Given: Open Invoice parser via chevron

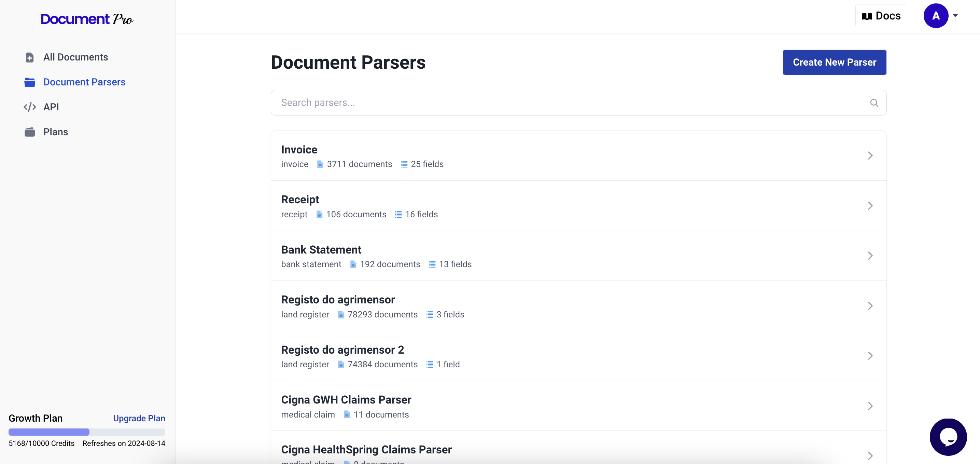Looking at the screenshot, I should (x=870, y=156).
